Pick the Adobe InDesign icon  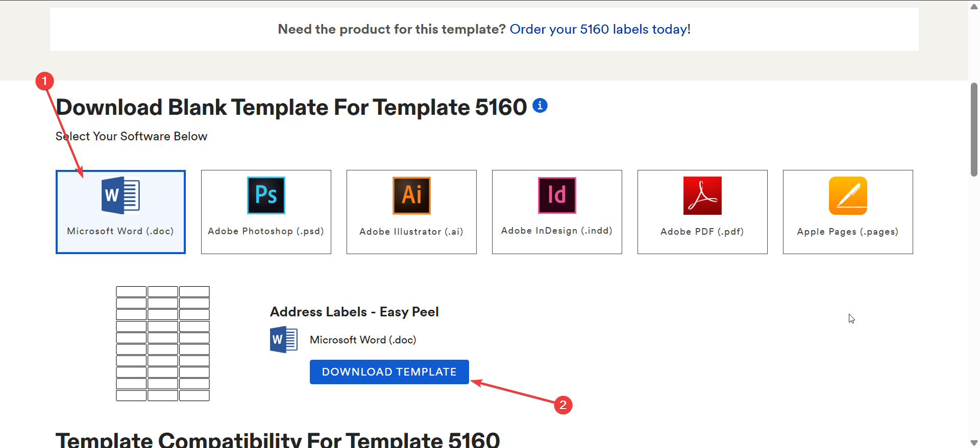click(557, 195)
